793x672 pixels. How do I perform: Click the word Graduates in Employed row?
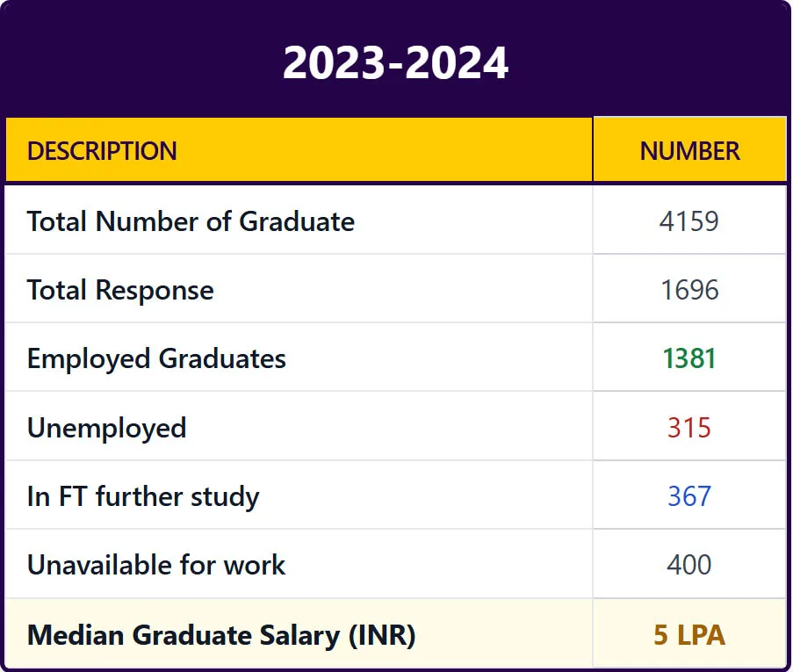coord(222,358)
